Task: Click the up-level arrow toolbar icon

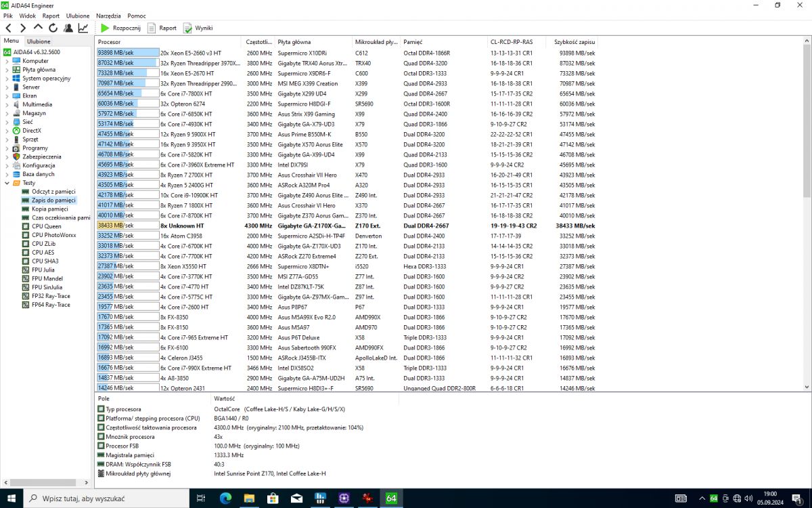Action: (38, 28)
